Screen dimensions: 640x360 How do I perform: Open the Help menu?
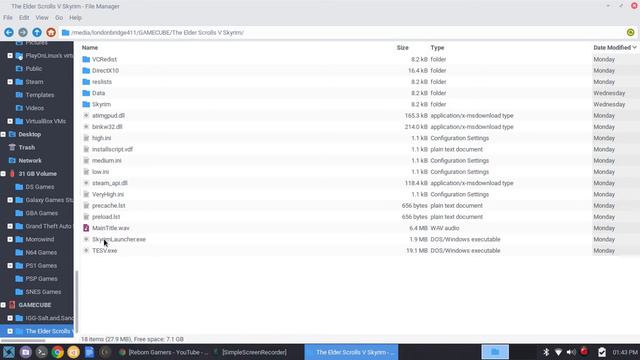[75, 18]
